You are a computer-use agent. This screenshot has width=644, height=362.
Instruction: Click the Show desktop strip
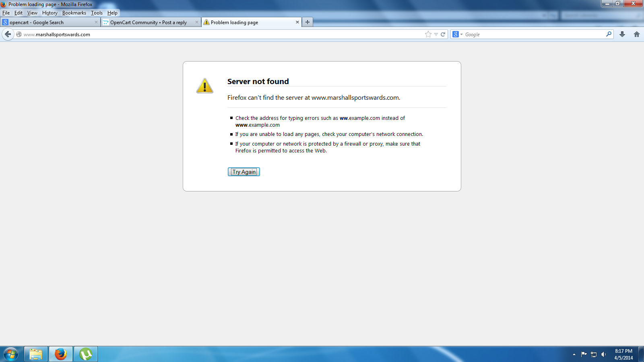coord(641,354)
